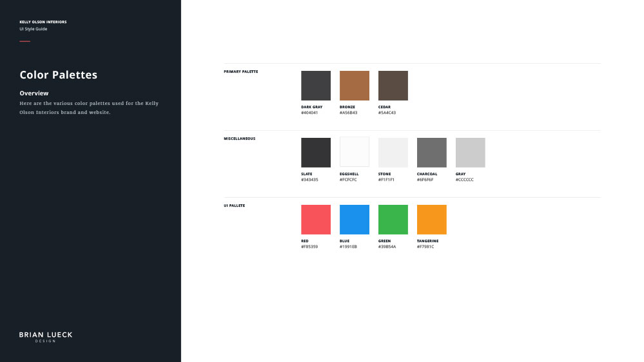
Task: Click the hex code #404041
Action: tap(309, 113)
